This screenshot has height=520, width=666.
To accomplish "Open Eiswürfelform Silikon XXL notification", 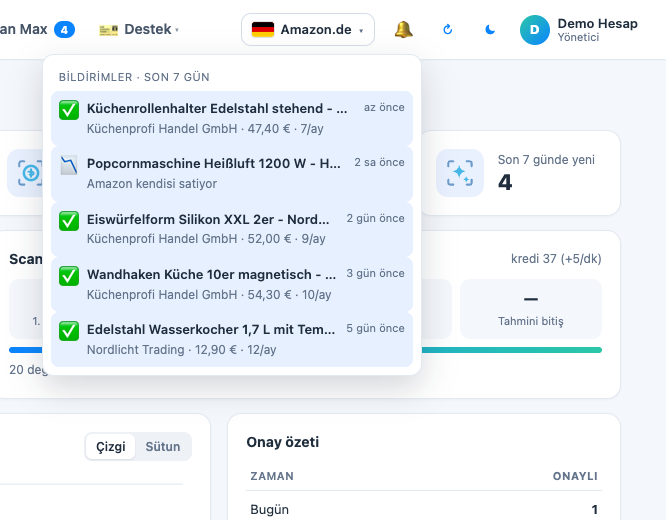I will (232, 229).
